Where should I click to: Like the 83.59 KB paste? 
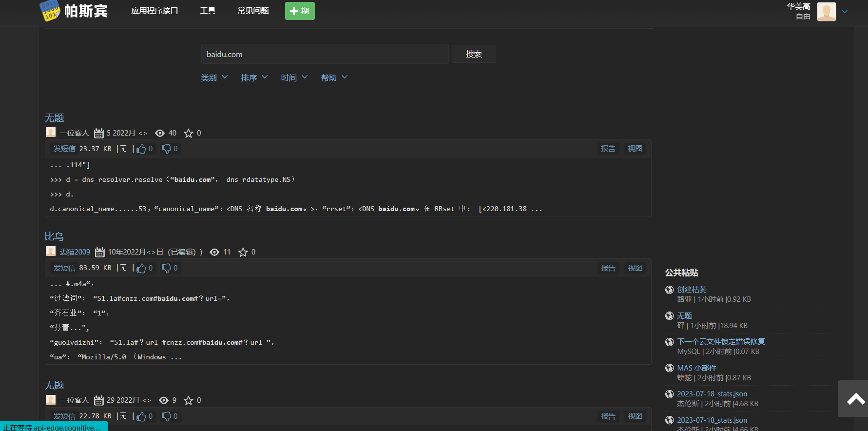pos(141,268)
